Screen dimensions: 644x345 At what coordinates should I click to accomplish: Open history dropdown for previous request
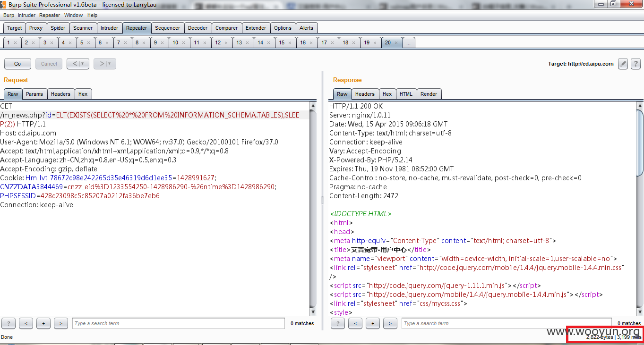point(83,64)
